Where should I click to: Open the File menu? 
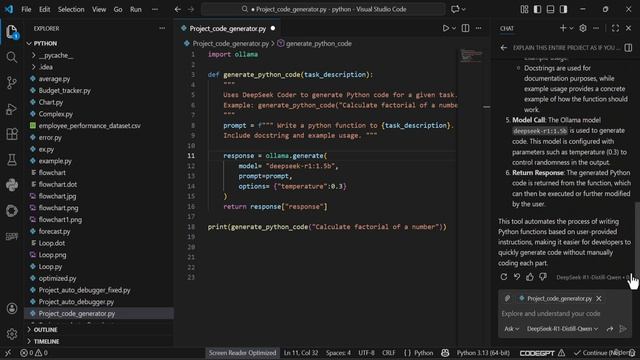click(26, 9)
